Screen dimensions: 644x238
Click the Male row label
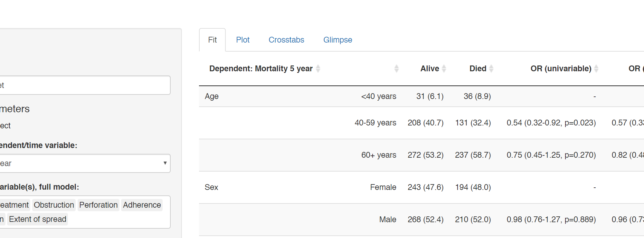387,220
